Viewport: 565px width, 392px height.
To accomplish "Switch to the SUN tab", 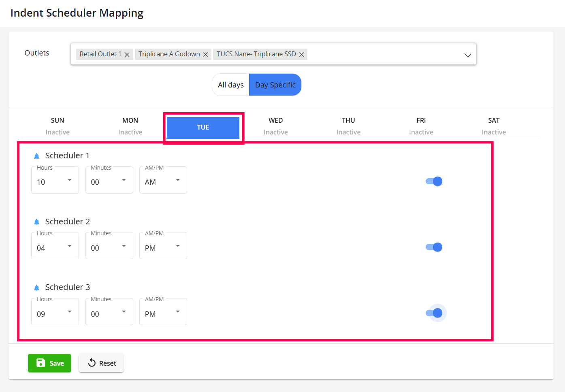I will pyautogui.click(x=58, y=126).
